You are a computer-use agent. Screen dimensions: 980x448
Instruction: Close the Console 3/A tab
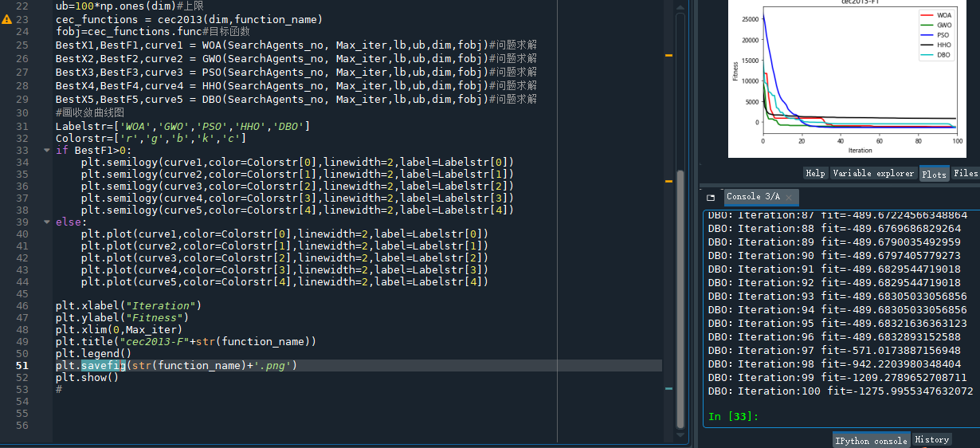[789, 197]
